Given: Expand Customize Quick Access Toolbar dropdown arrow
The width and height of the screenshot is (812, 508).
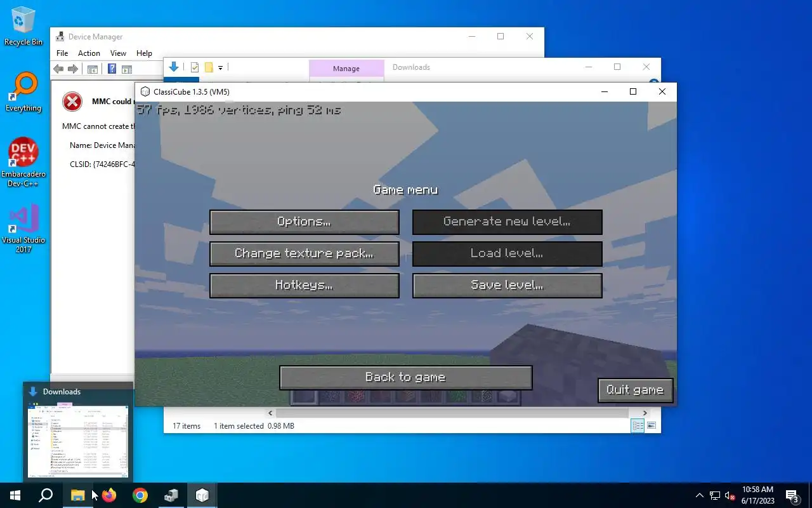Looking at the screenshot, I should (x=220, y=67).
